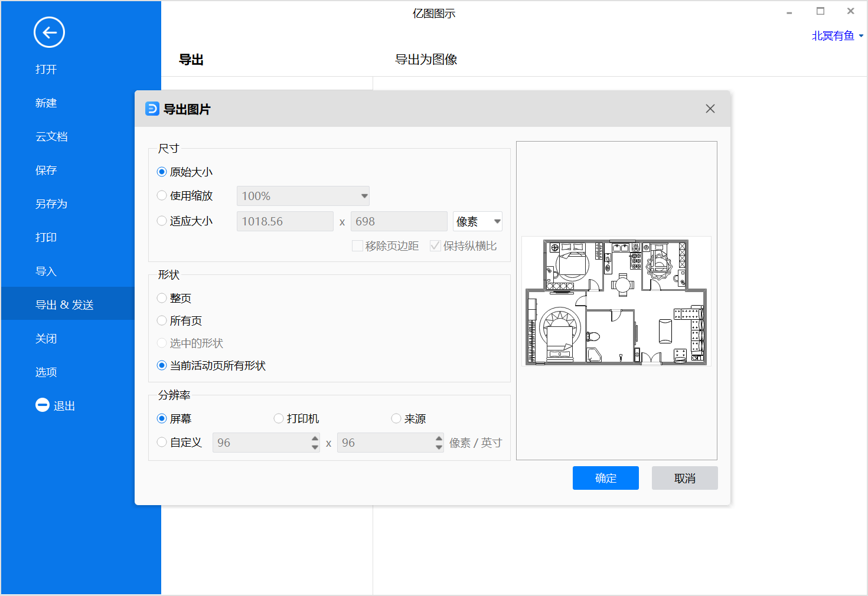Viewport: 868px width, 596px height.
Task: Click the 确定 button
Action: pyautogui.click(x=606, y=478)
